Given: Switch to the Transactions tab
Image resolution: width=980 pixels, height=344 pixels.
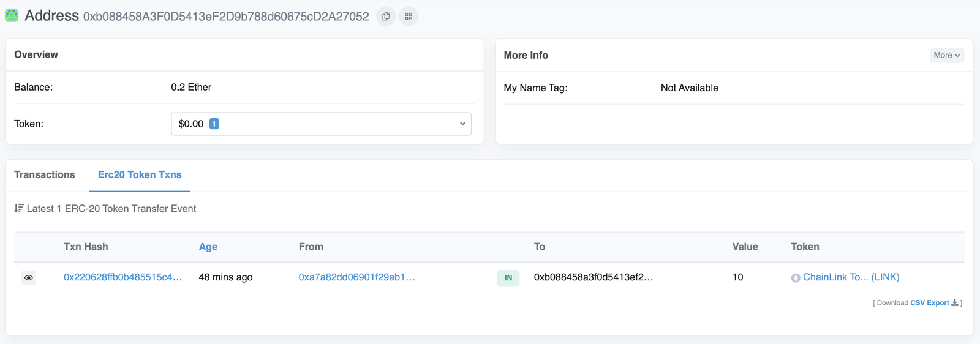Looking at the screenshot, I should coord(45,174).
